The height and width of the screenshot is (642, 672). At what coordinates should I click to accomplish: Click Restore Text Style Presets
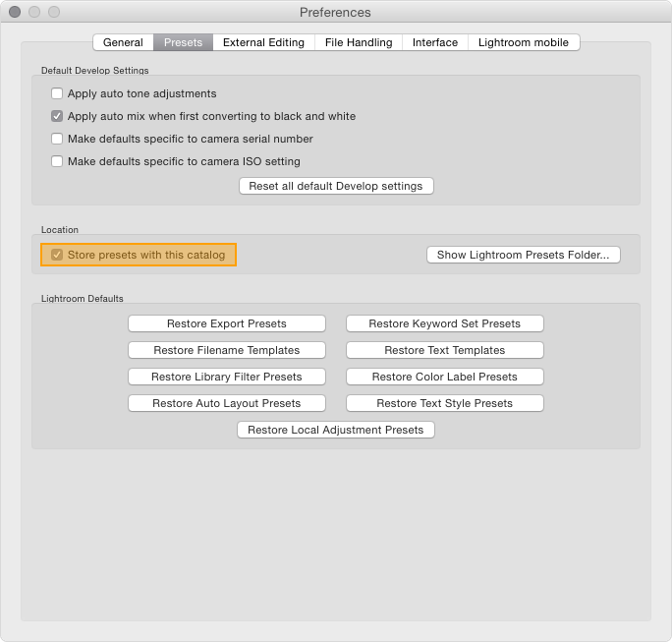click(x=445, y=403)
